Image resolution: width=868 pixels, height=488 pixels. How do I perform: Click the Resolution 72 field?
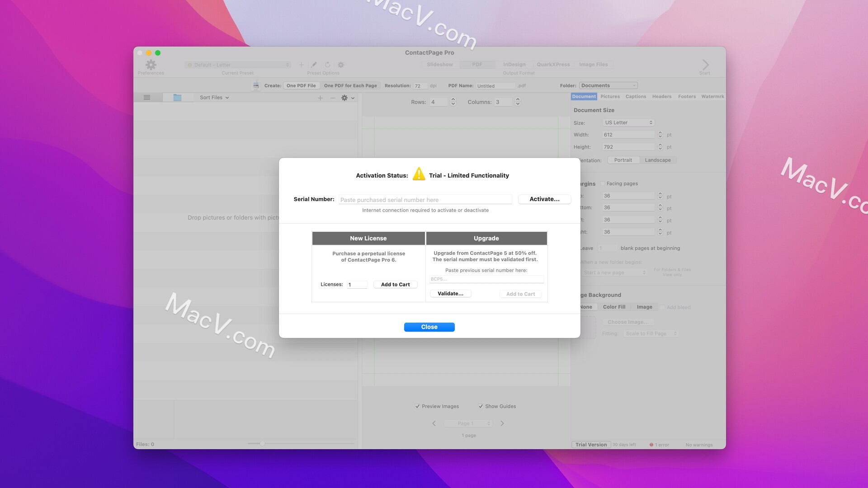coord(420,86)
